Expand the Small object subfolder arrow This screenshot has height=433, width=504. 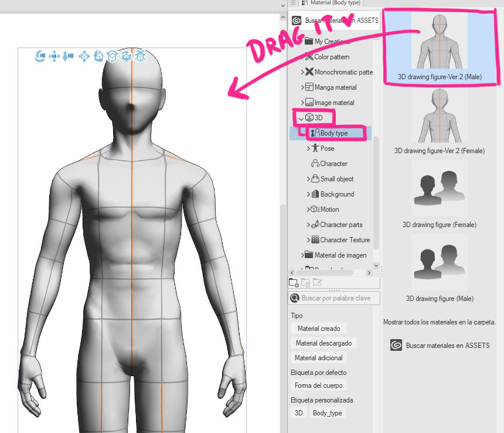tap(308, 179)
